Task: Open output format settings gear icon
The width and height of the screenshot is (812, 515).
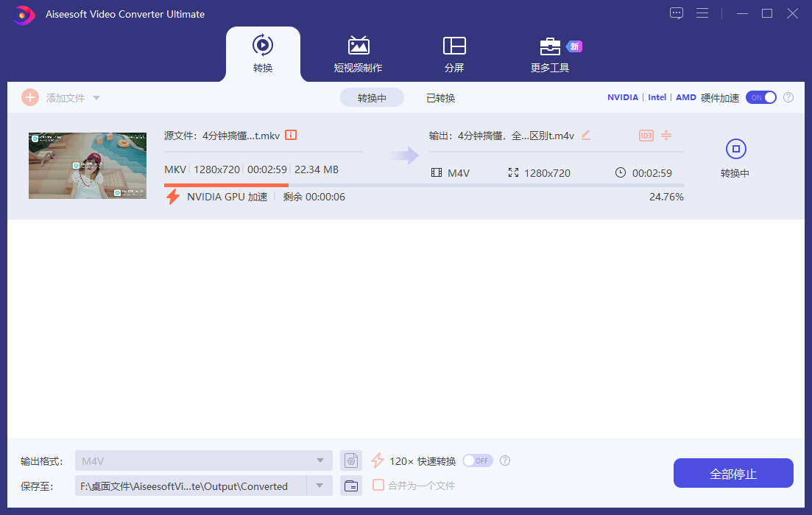Action: coord(351,461)
